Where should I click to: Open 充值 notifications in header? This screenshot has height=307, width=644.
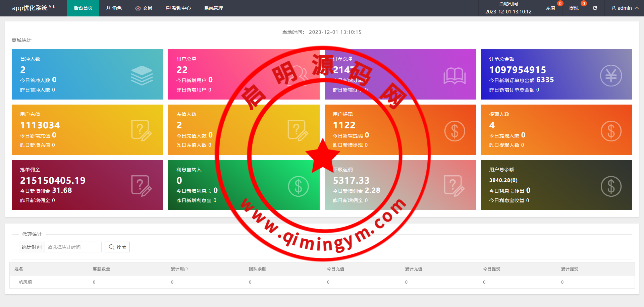(550, 8)
